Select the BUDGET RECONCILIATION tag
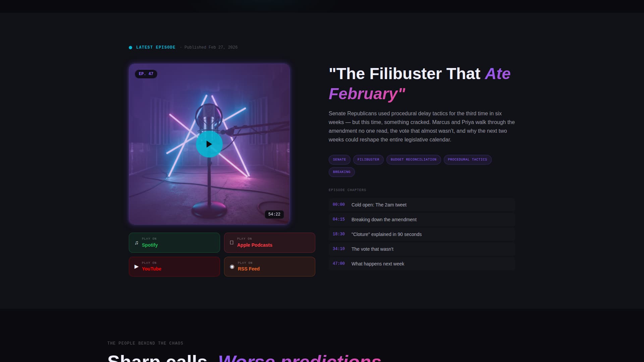644x362 pixels. tap(414, 160)
